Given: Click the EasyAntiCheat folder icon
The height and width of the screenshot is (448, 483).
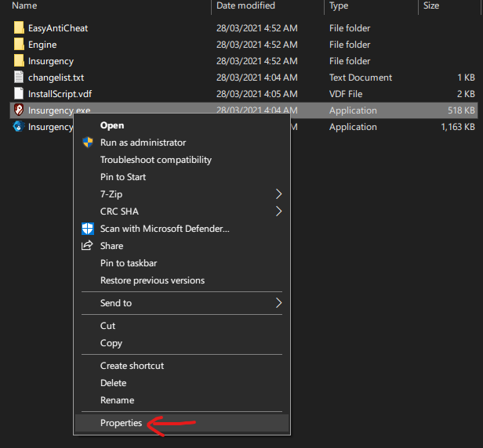Looking at the screenshot, I should [19, 28].
